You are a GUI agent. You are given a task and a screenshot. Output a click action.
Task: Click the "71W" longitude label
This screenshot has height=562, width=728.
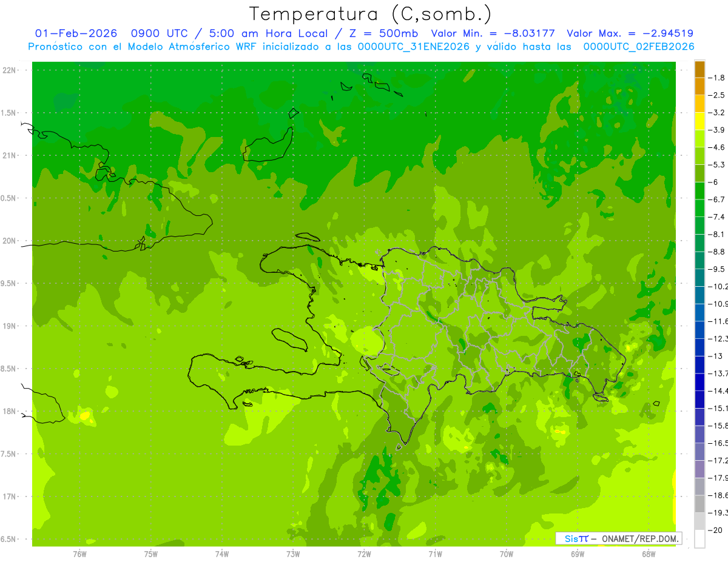435,554
